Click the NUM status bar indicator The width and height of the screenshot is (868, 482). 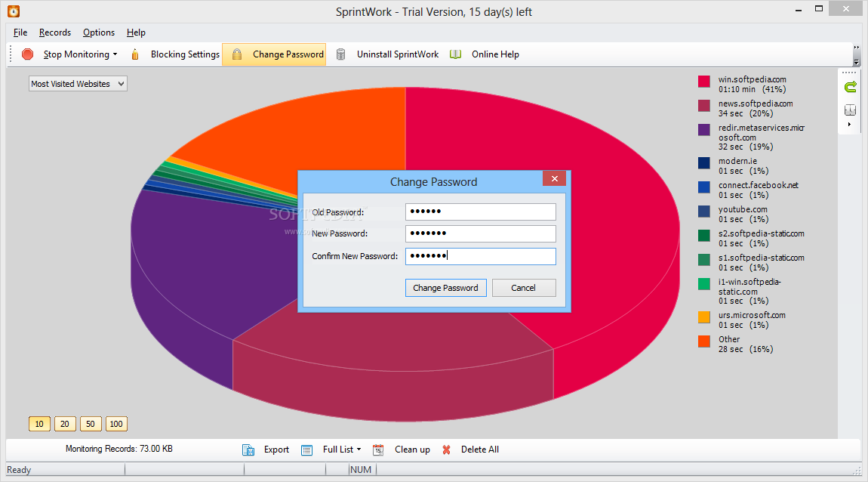click(x=361, y=470)
